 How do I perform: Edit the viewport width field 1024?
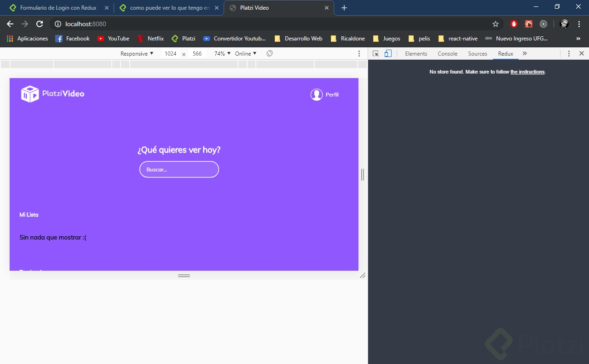(x=171, y=54)
